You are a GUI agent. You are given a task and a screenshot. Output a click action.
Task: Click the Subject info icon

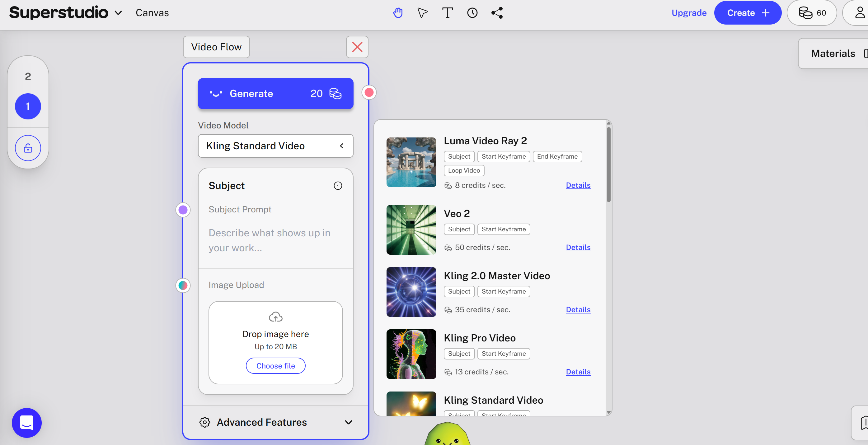click(x=338, y=185)
